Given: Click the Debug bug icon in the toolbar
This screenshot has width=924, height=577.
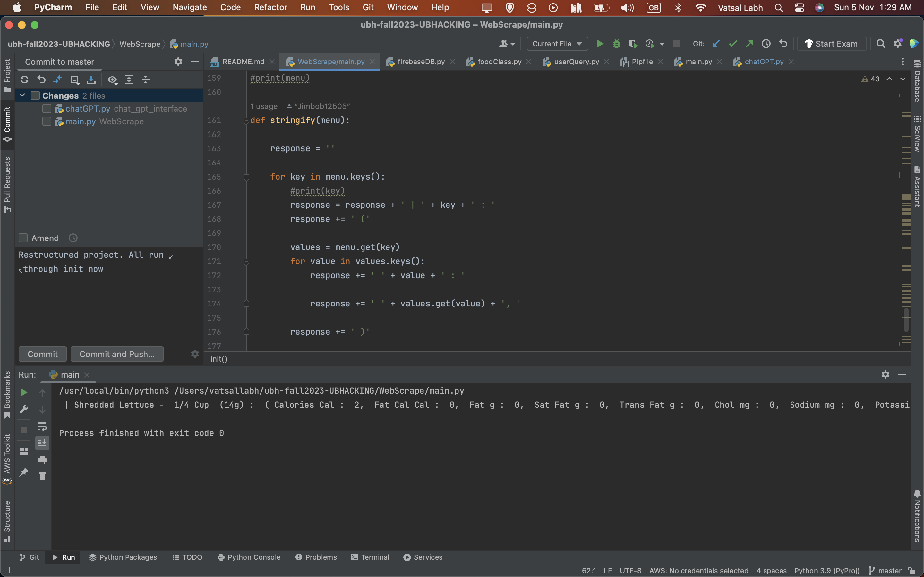Looking at the screenshot, I should (616, 44).
